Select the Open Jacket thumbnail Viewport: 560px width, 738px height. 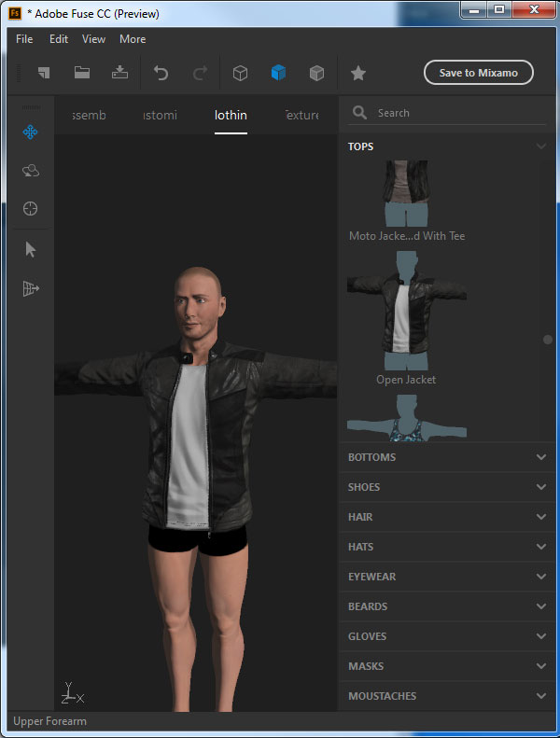tap(406, 310)
